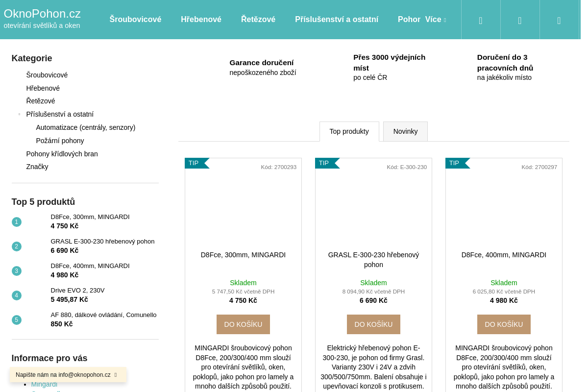Open Značky in sidebar
The height and width of the screenshot is (392, 588).
(37, 167)
